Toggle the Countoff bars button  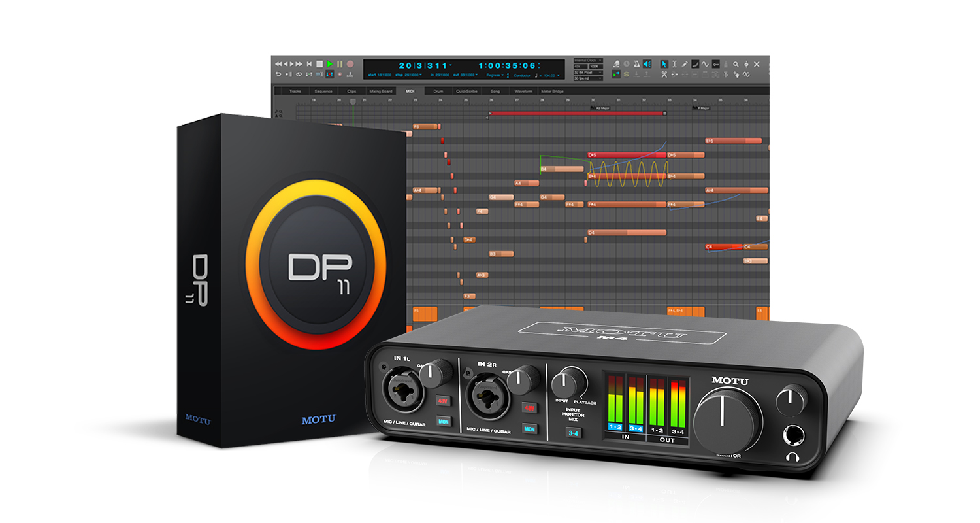[x=350, y=75]
